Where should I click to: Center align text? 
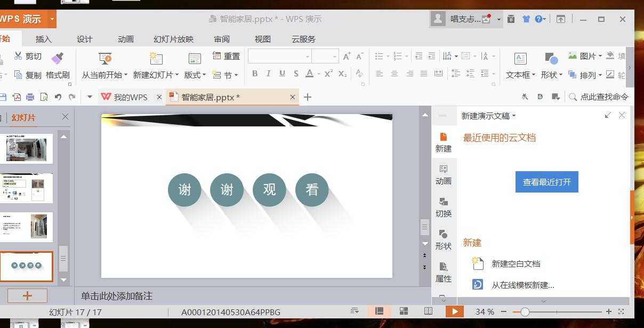(x=395, y=74)
